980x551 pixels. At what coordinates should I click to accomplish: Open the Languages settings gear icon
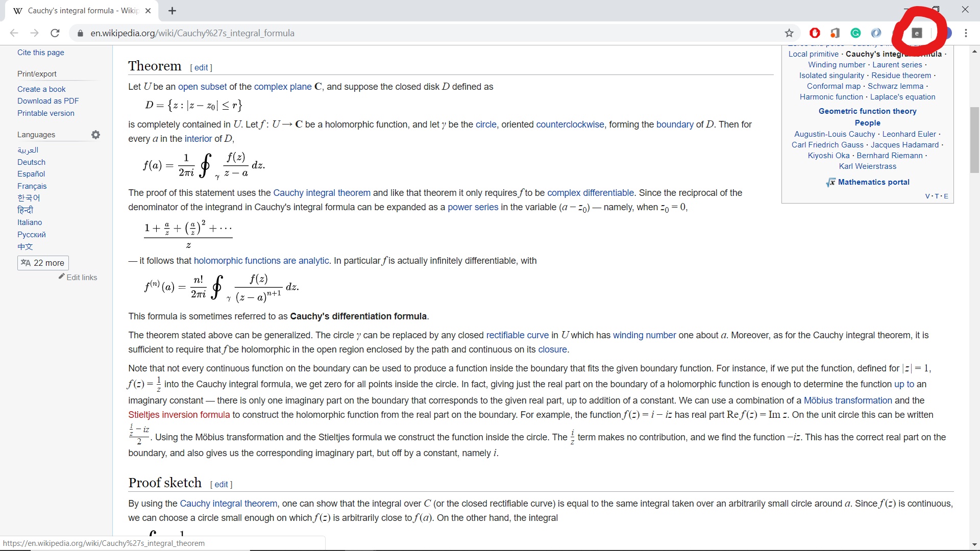(95, 135)
